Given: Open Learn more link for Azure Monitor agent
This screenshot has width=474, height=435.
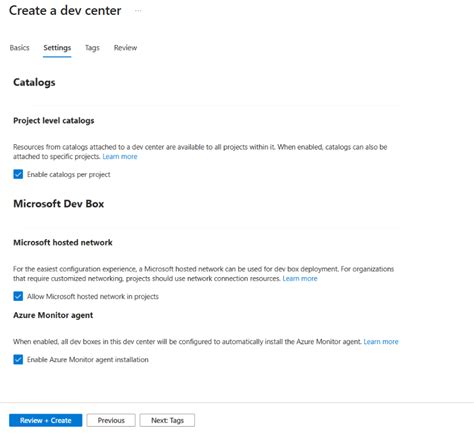Looking at the screenshot, I should pos(381,342).
